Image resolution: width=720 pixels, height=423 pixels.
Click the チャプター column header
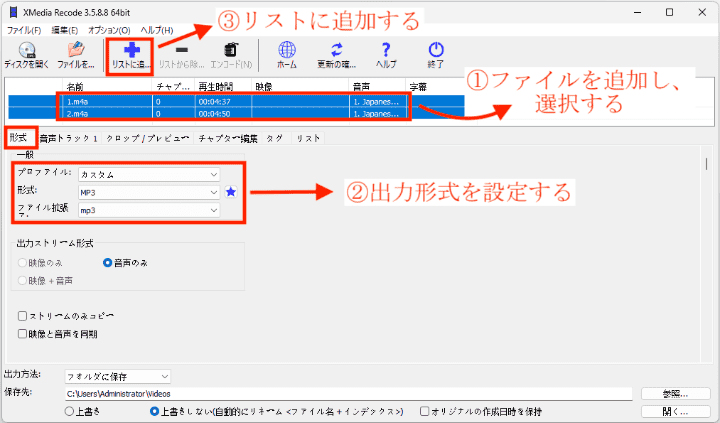tap(173, 86)
